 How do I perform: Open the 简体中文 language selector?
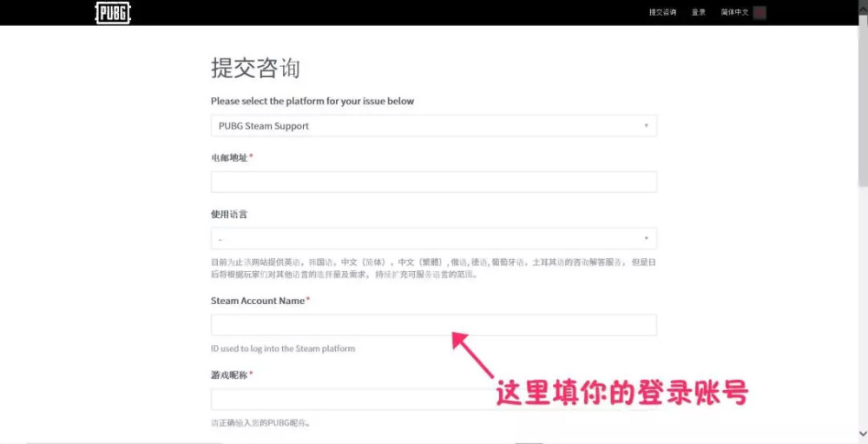point(734,13)
